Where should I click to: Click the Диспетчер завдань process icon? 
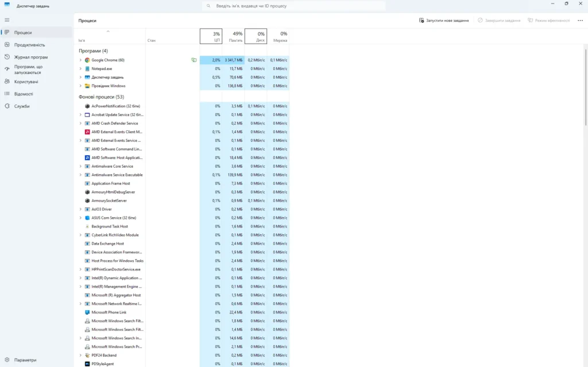click(87, 78)
